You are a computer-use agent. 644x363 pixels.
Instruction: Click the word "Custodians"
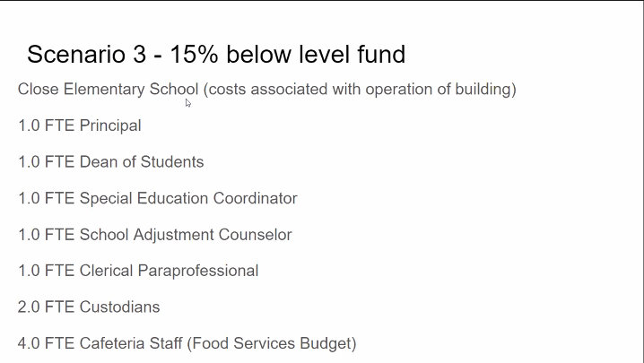[x=120, y=307]
